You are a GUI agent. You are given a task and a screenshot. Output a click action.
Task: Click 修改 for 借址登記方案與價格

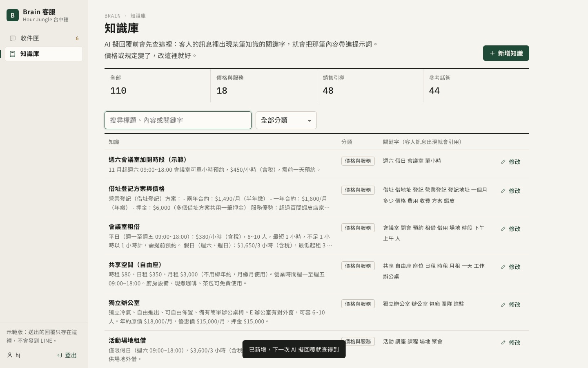511,191
